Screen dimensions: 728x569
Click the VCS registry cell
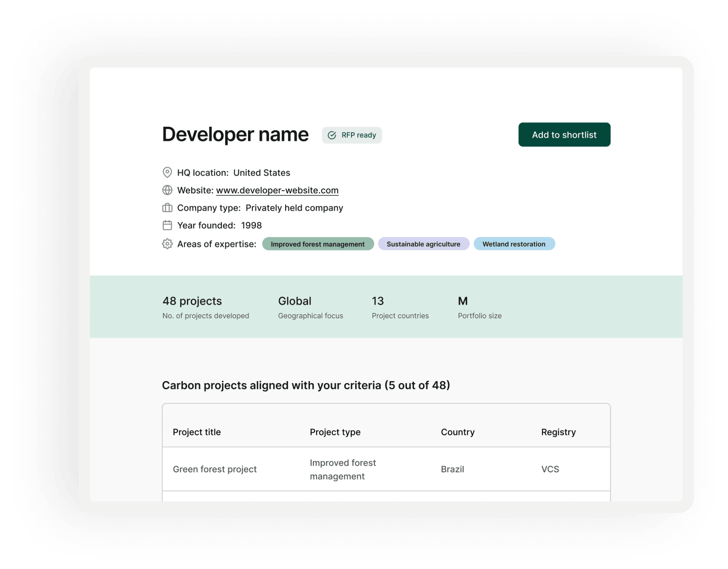pos(550,469)
